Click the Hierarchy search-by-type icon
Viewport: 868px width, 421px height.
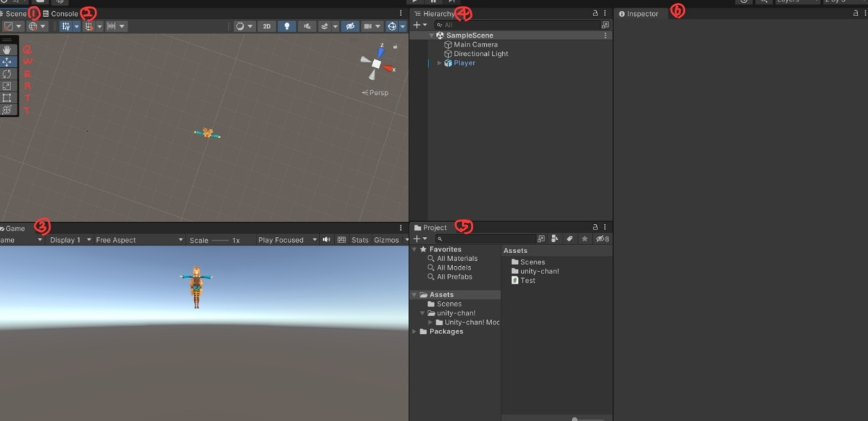coord(605,25)
